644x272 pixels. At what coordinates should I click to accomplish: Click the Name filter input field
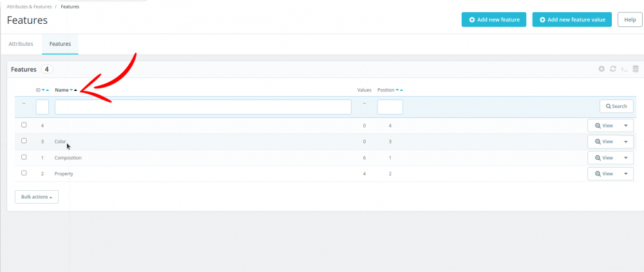click(203, 107)
